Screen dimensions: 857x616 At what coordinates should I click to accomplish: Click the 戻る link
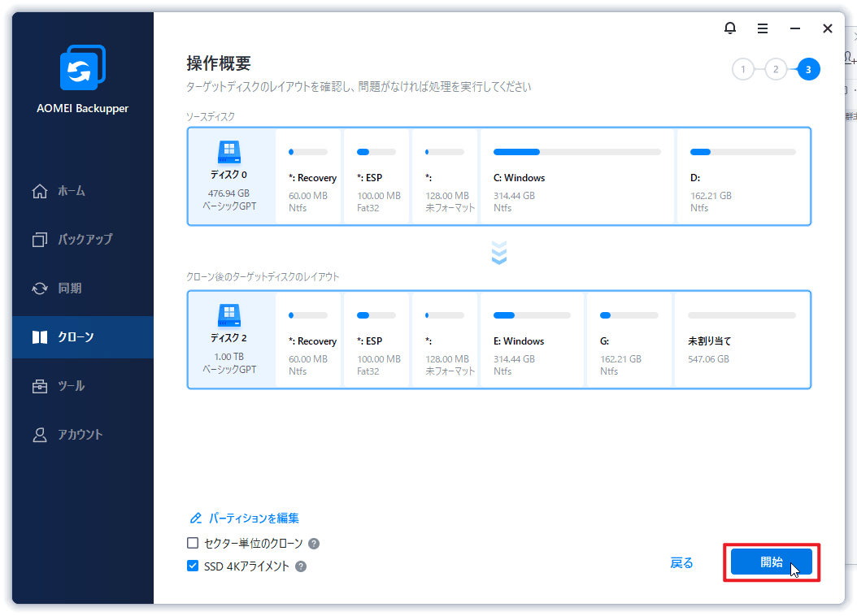tap(681, 562)
